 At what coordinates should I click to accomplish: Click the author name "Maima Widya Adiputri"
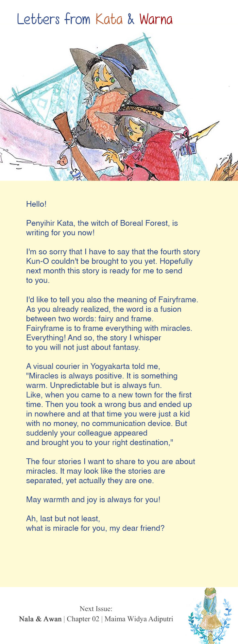(x=139, y=618)
